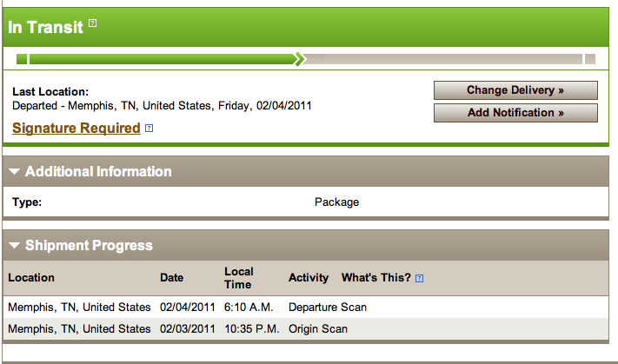
Task: Select the Local Time column header
Action: point(239,278)
